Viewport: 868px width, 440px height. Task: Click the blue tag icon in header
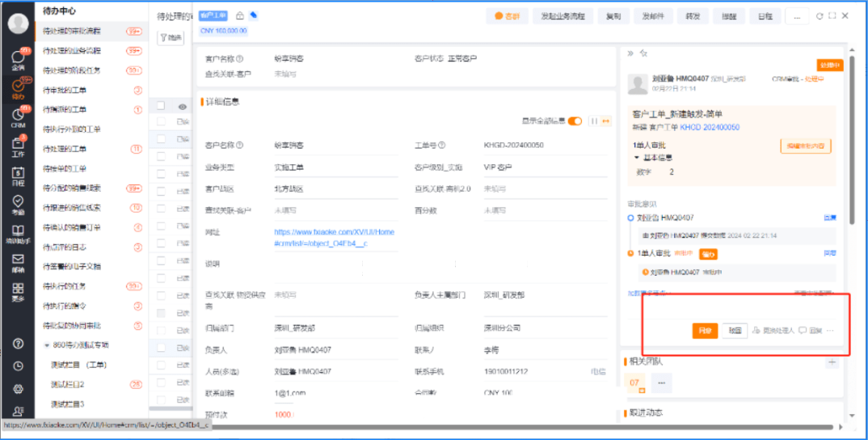pos(254,15)
